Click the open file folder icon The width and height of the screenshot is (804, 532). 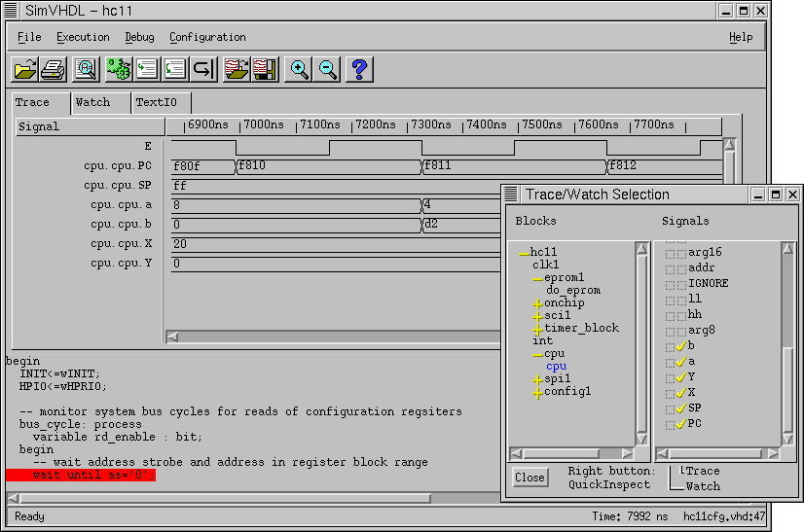pos(24,69)
